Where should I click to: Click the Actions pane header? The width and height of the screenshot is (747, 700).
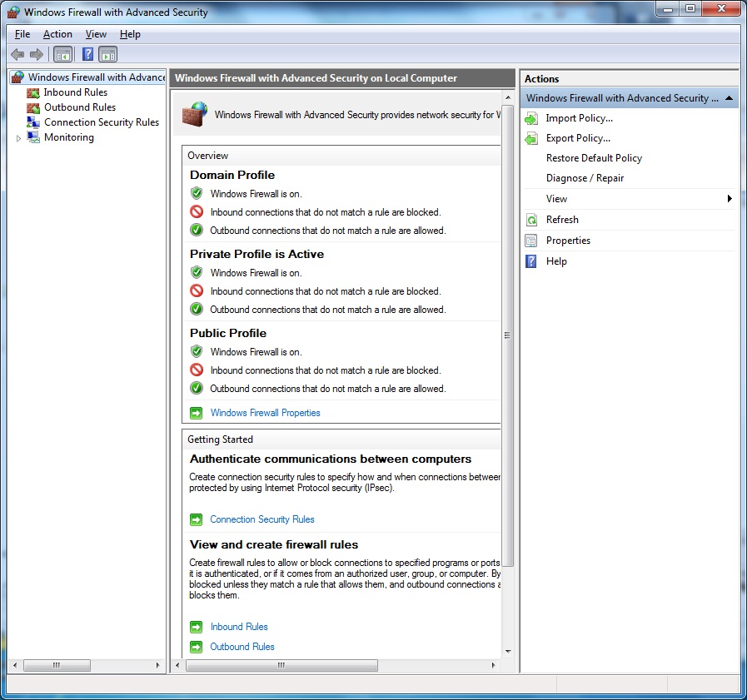[x=630, y=79]
